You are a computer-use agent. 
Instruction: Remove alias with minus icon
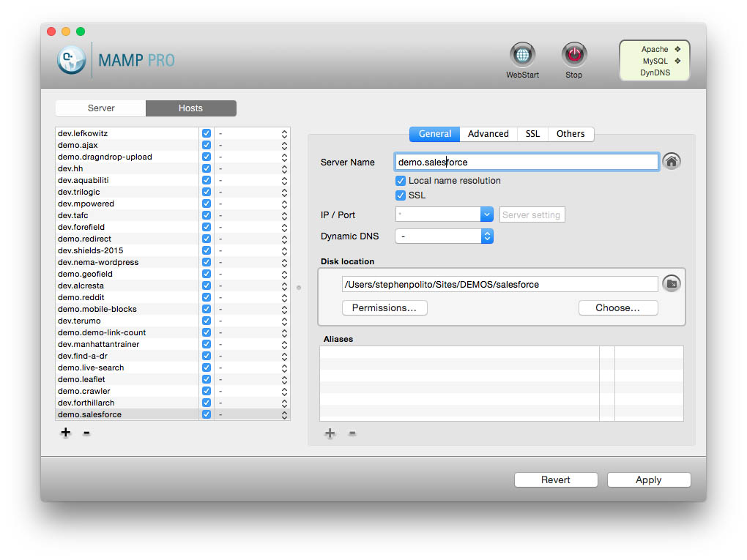pyautogui.click(x=352, y=433)
